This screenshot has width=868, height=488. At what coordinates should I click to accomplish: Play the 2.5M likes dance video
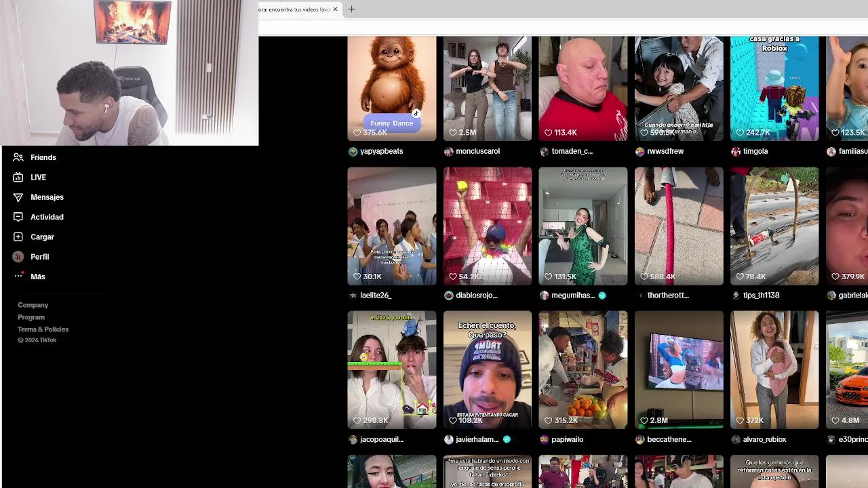pos(488,88)
